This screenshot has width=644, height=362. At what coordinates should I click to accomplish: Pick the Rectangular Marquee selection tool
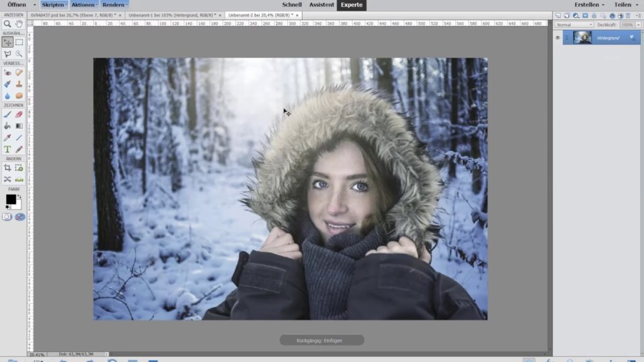(x=19, y=42)
